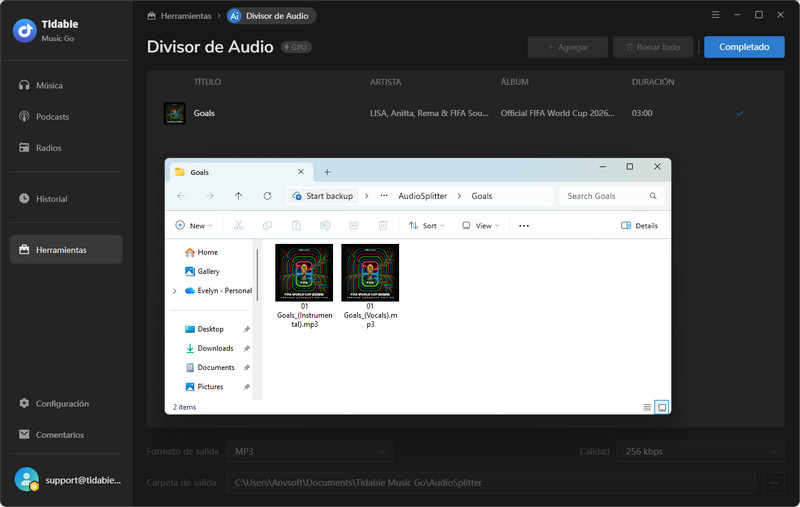Click the Explorer navigation pane scrollbar

coord(257,274)
